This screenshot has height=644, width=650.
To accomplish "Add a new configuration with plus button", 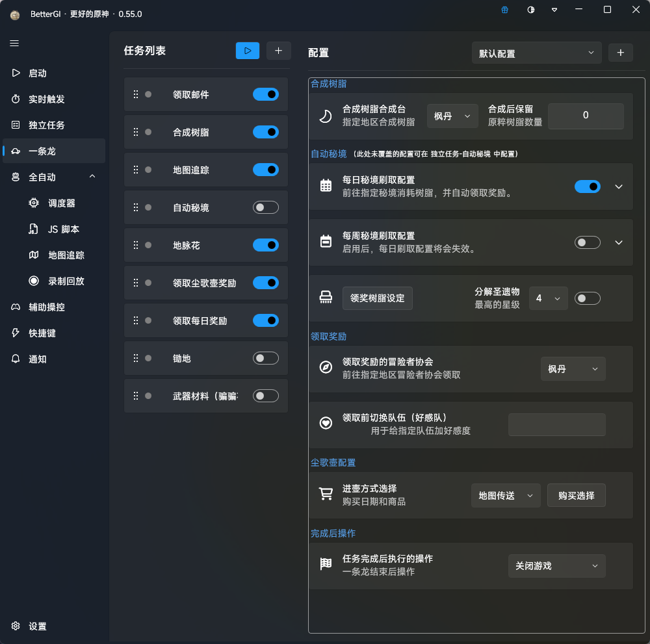I will pyautogui.click(x=620, y=53).
